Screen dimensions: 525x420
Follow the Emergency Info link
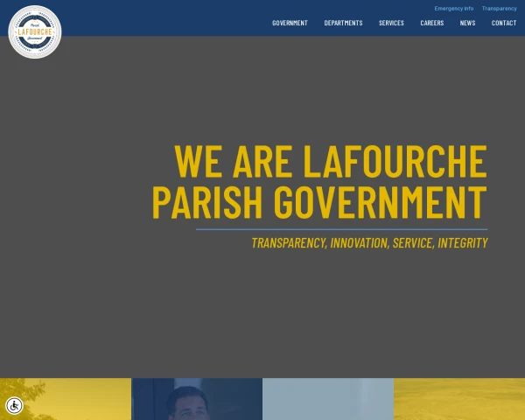[453, 9]
